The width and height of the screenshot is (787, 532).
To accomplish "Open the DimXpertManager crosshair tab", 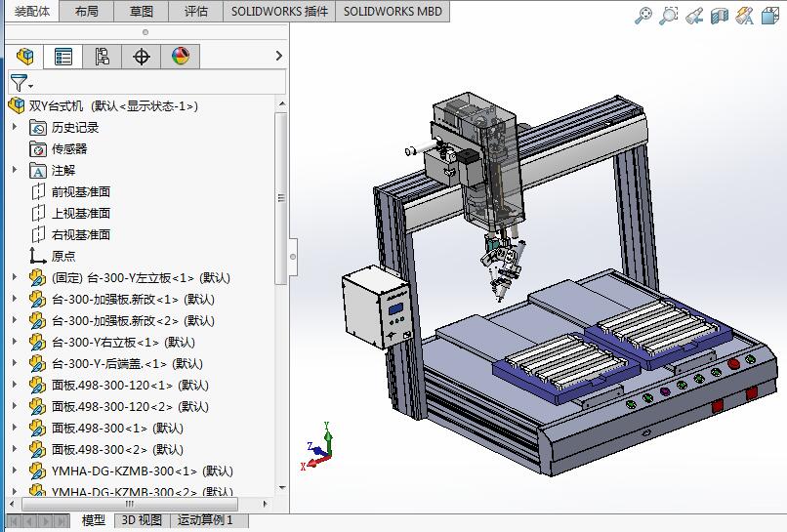I will click(x=141, y=57).
